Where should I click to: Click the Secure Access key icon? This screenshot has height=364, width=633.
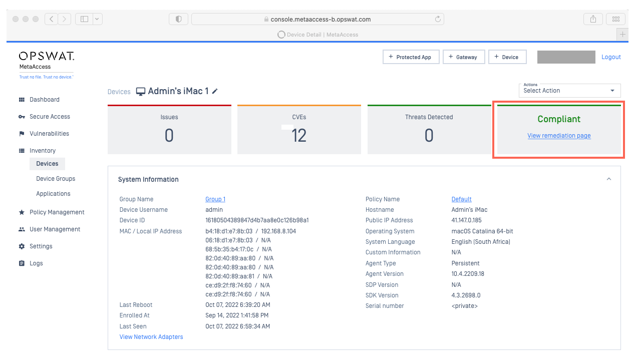(x=22, y=117)
